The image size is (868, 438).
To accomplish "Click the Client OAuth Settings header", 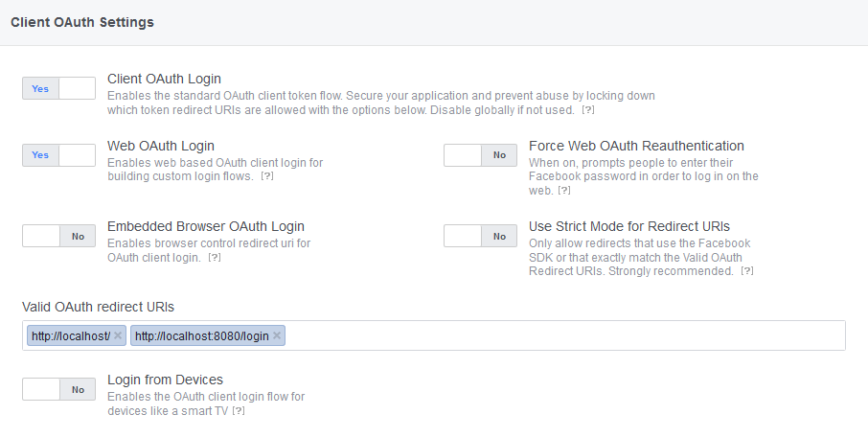I will click(x=81, y=22).
